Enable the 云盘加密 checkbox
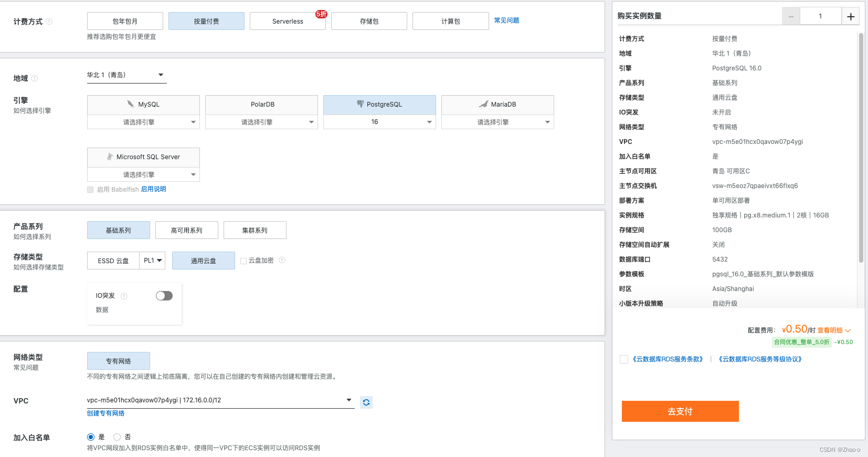Viewport: 868px width, 457px height. [244, 261]
